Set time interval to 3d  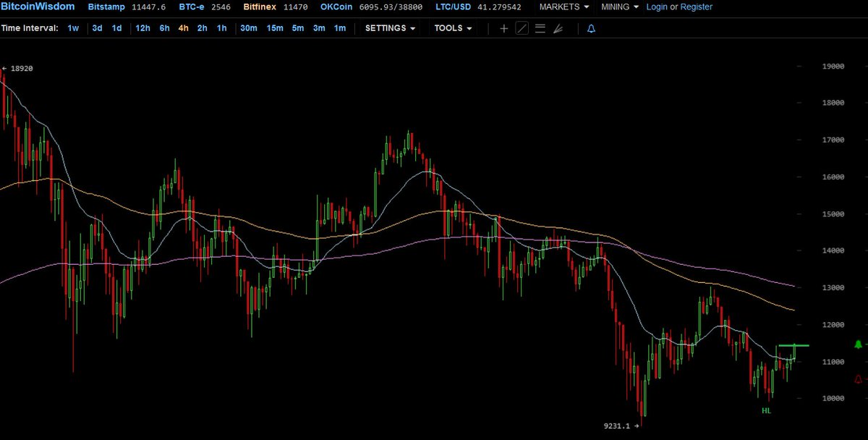click(97, 28)
